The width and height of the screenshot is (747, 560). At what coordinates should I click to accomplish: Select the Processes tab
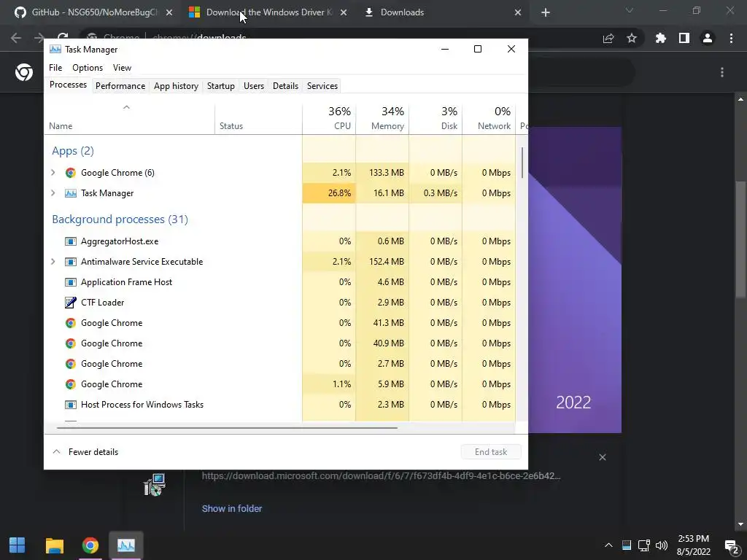[x=68, y=85]
